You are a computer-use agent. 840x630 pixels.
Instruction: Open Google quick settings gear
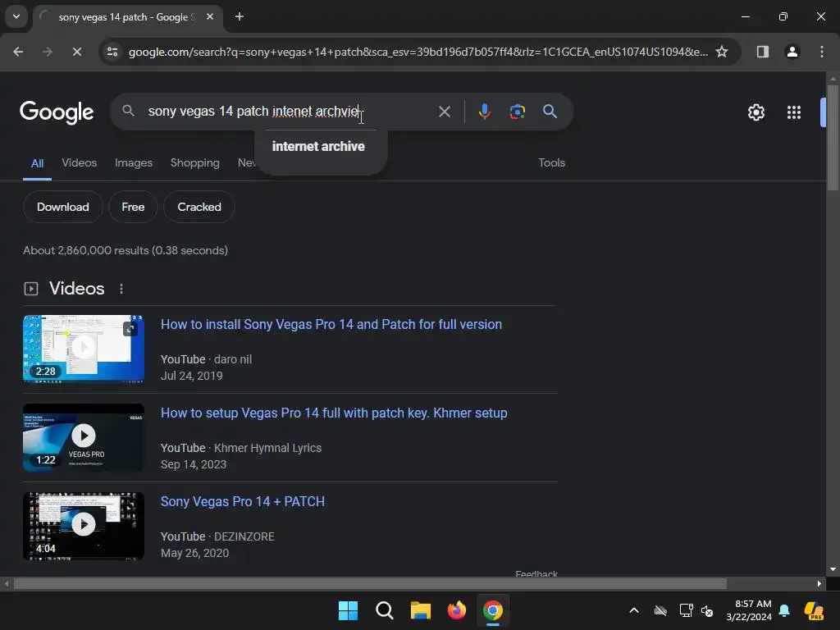(x=756, y=112)
